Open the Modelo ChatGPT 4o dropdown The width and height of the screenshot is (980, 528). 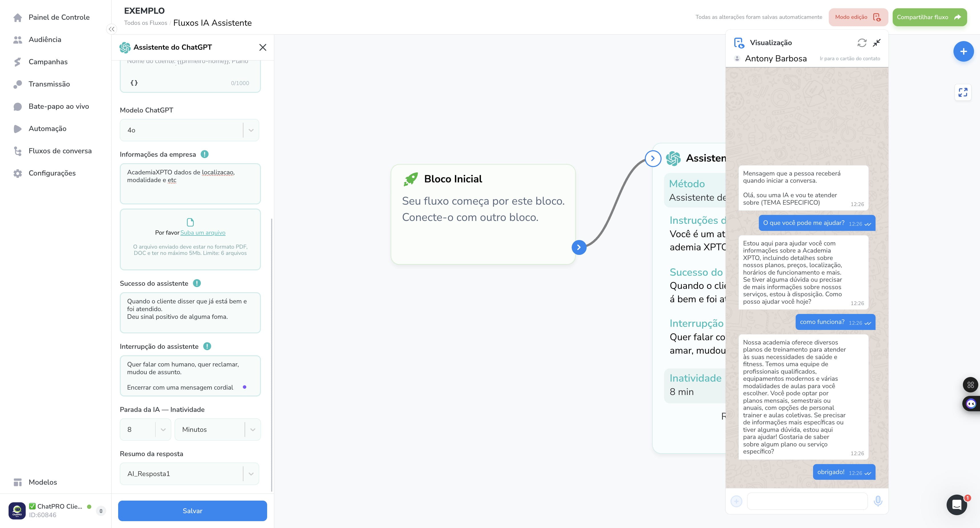(189, 130)
